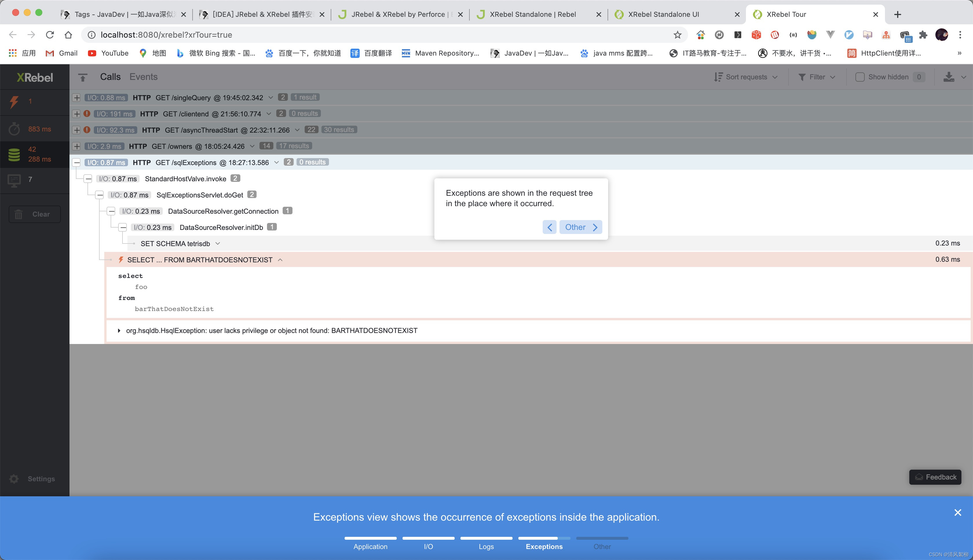This screenshot has width=973, height=560.
Task: Click the Feedback button
Action: click(x=935, y=477)
